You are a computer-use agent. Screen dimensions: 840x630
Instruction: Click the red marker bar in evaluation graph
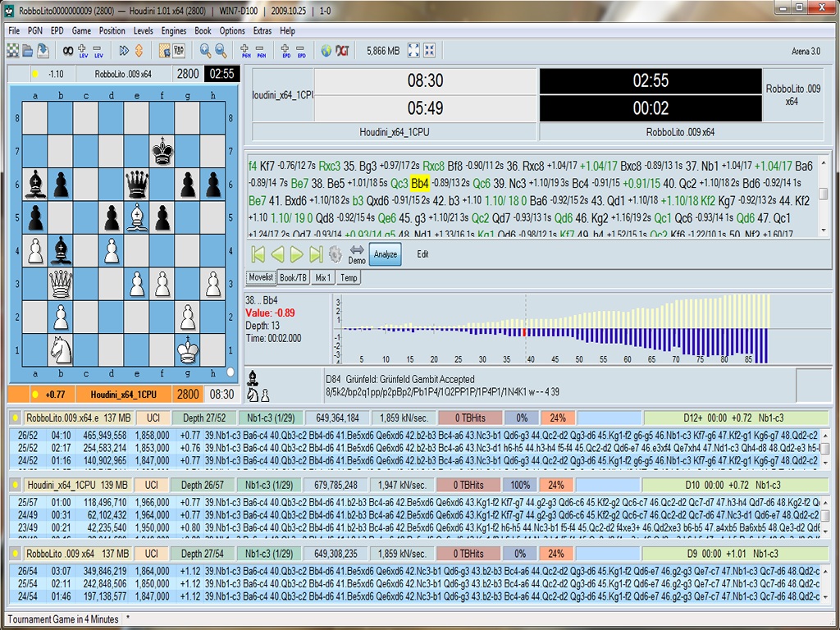click(x=524, y=332)
